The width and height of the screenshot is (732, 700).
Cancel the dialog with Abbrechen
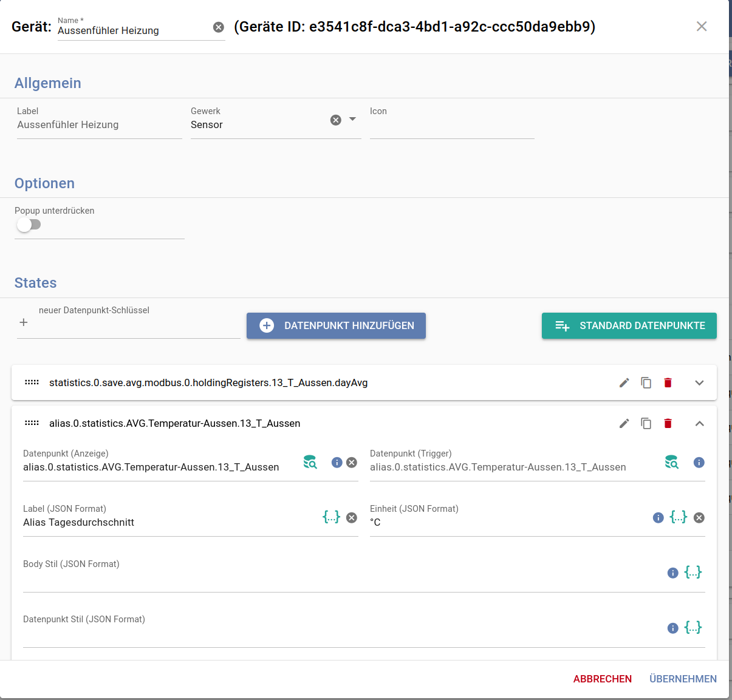[x=602, y=679]
